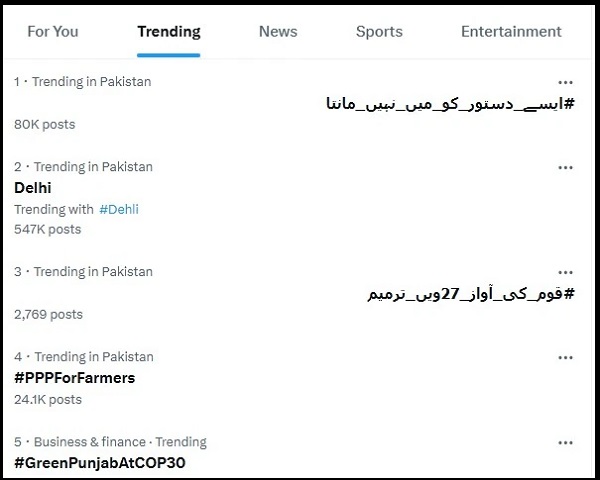The width and height of the screenshot is (600, 480).
Task: Switch to the For You tab
Action: pyautogui.click(x=52, y=31)
